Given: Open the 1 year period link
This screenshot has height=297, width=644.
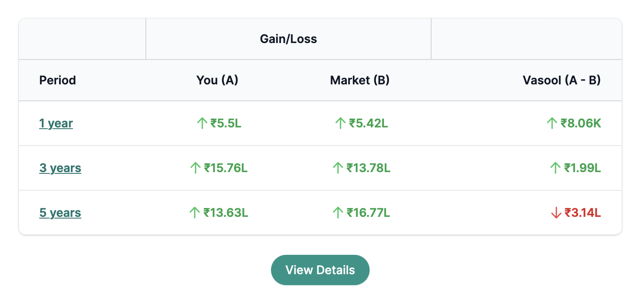Looking at the screenshot, I should (x=56, y=124).
